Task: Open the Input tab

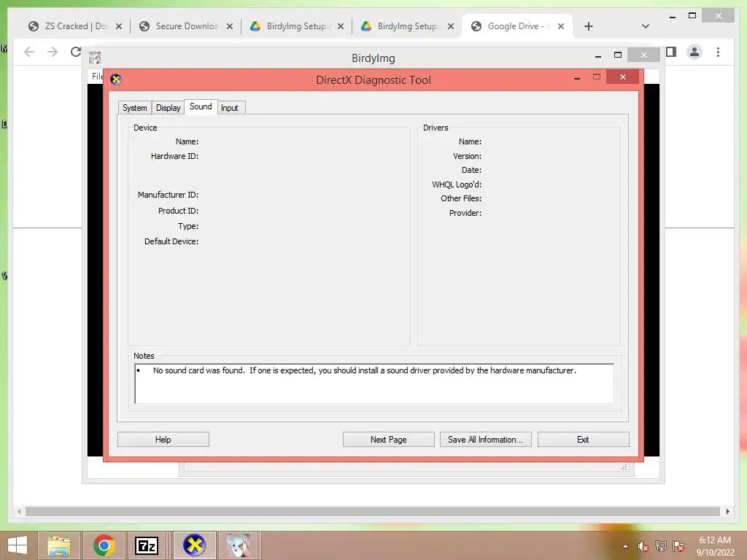Action: (231, 108)
